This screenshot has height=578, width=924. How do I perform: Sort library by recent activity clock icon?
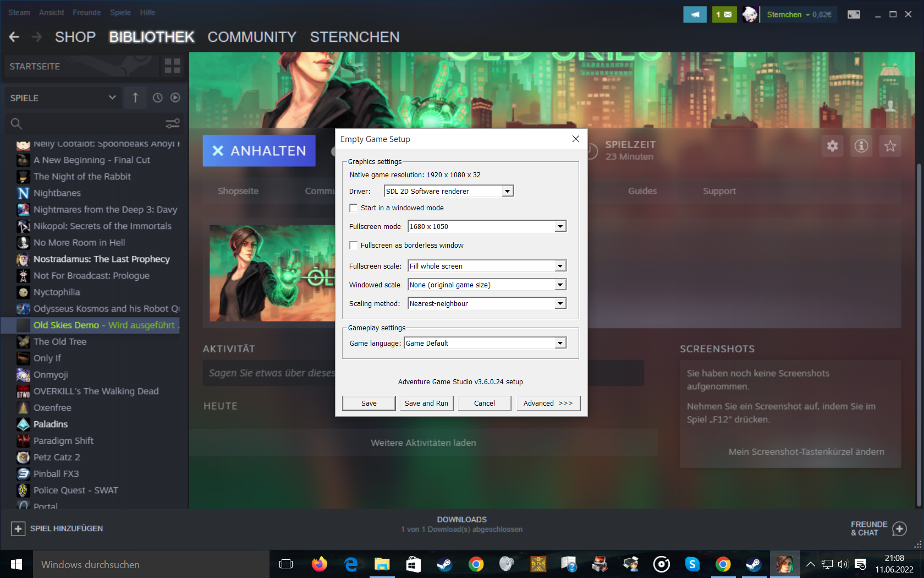(157, 97)
